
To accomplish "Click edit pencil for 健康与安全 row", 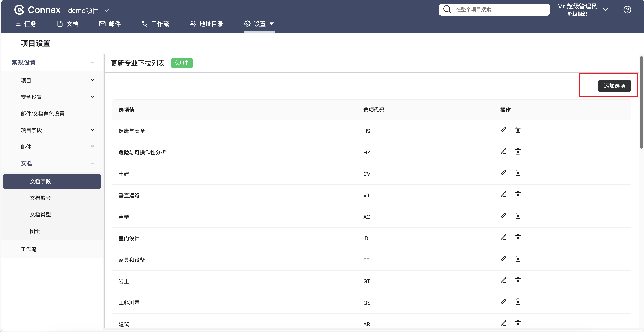I will click(x=503, y=130).
